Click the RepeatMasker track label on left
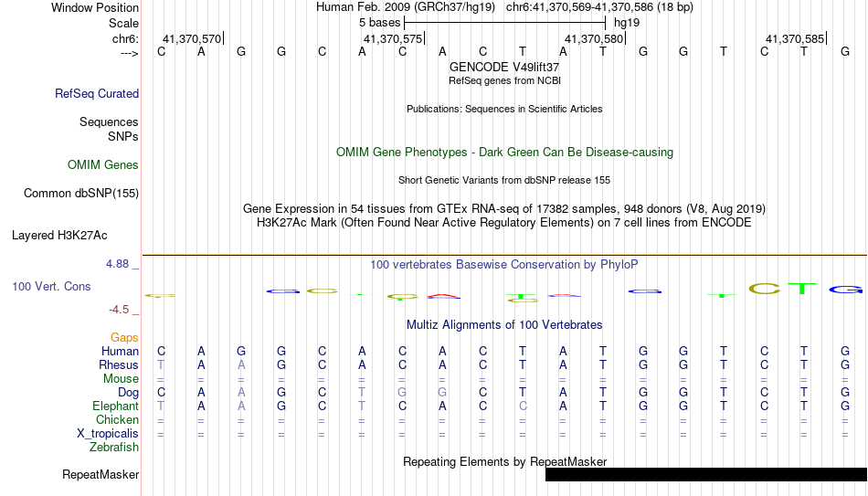This screenshot has width=868, height=496. coord(101,474)
